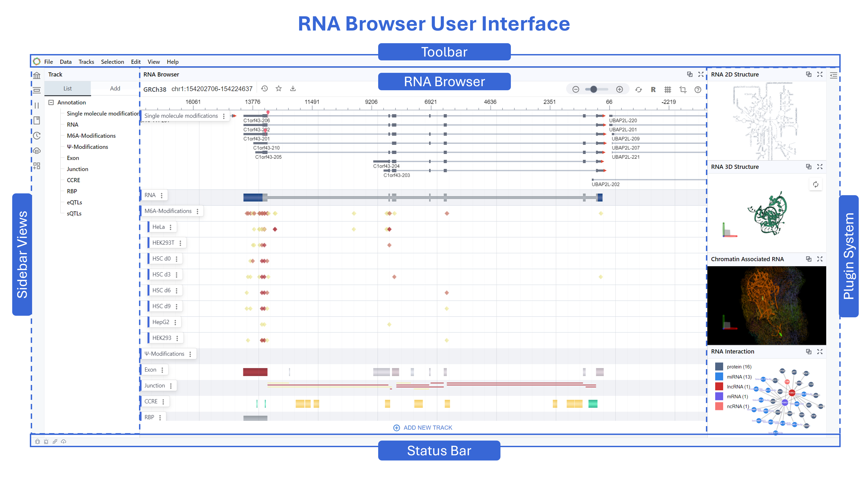Open the history clock icon beside coordinates
The image size is (868, 477).
click(x=264, y=89)
